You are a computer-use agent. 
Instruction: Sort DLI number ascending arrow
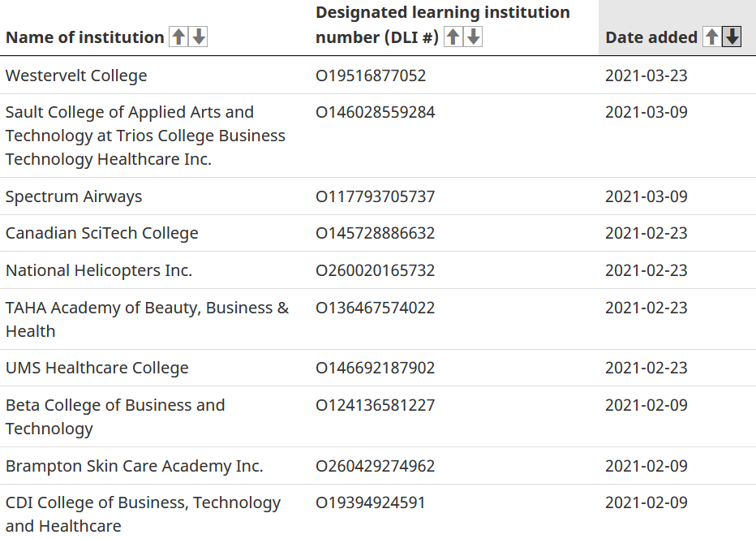[x=453, y=37]
